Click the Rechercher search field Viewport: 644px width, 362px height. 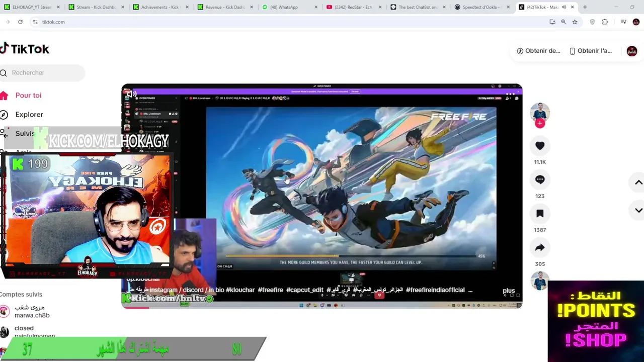coord(42,73)
